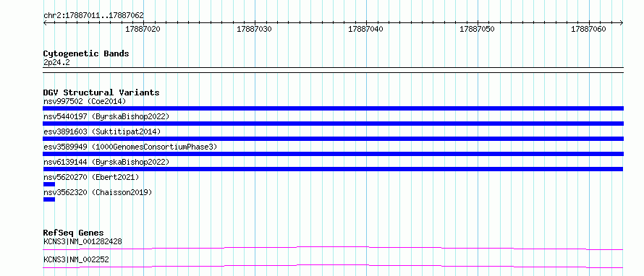Click ruler coordinate 17887020

(x=143, y=29)
